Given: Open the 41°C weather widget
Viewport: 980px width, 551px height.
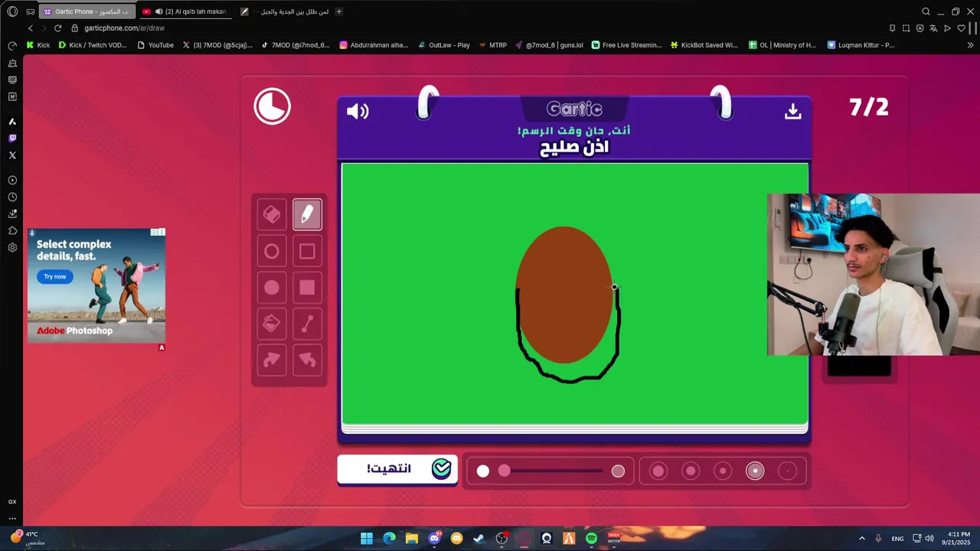Looking at the screenshot, I should point(27,538).
